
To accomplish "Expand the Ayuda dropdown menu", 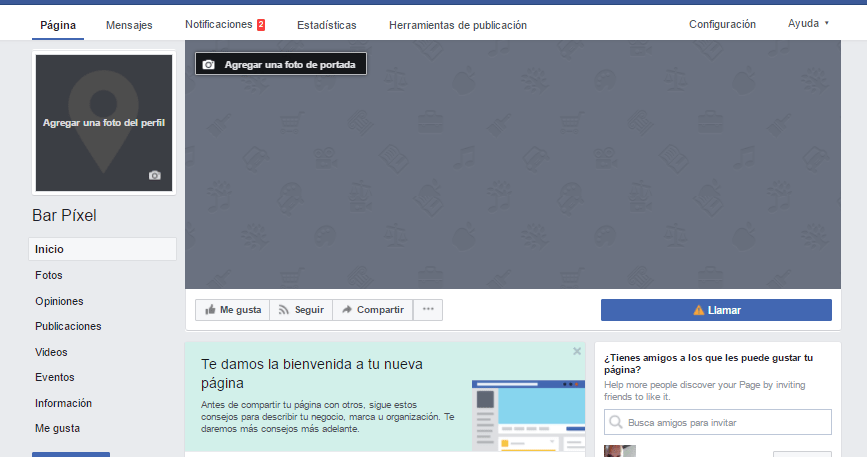I will click(x=808, y=23).
